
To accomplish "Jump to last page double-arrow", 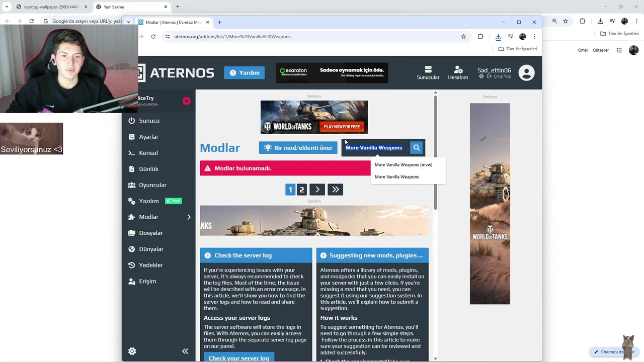I will pos(335,190).
